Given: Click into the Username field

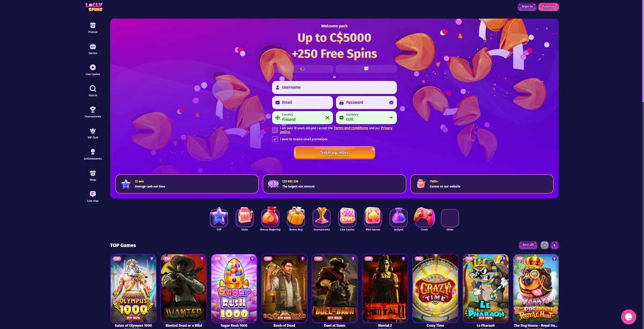Looking at the screenshot, I should tap(334, 87).
